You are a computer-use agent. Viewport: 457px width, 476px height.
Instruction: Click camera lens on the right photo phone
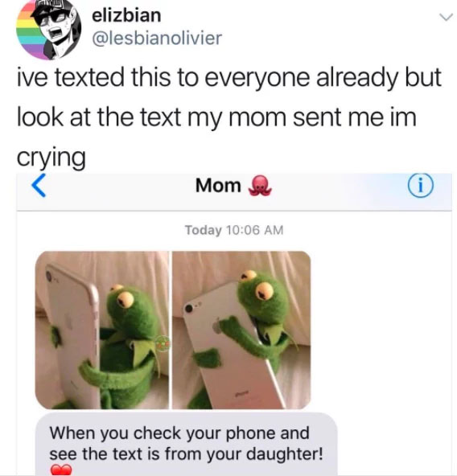click(x=189, y=308)
